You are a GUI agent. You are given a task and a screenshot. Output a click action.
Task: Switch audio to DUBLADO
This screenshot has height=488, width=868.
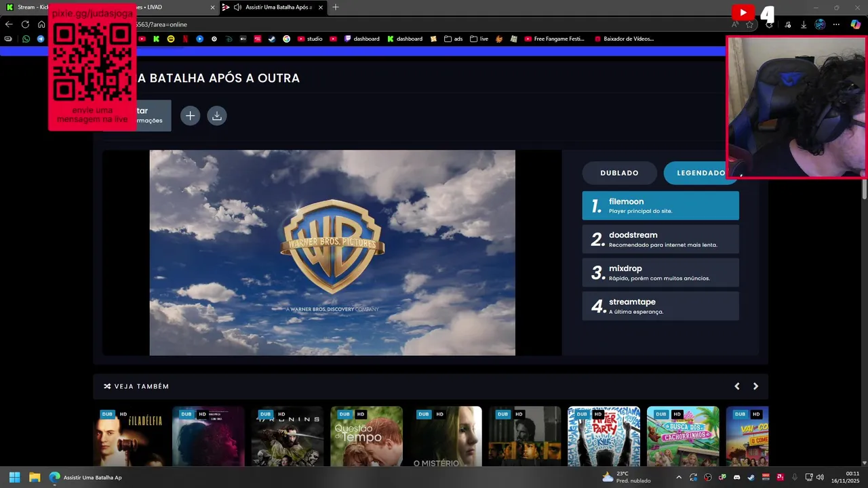[x=619, y=173]
